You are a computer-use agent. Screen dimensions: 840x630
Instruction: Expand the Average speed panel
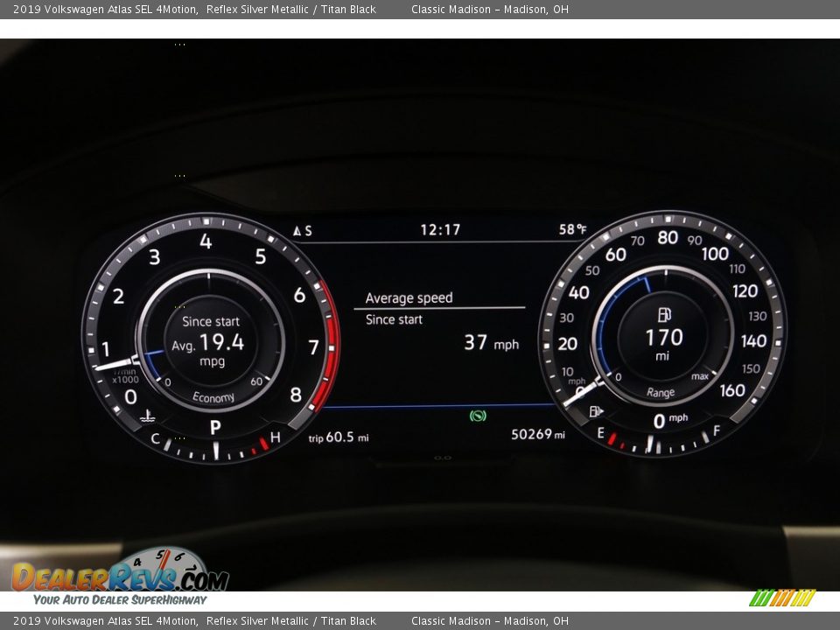pos(411,297)
